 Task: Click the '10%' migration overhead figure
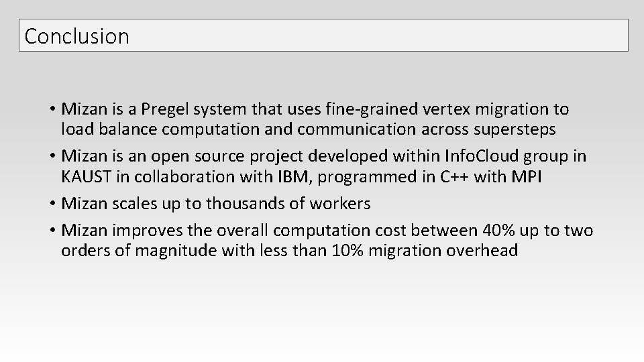(347, 250)
